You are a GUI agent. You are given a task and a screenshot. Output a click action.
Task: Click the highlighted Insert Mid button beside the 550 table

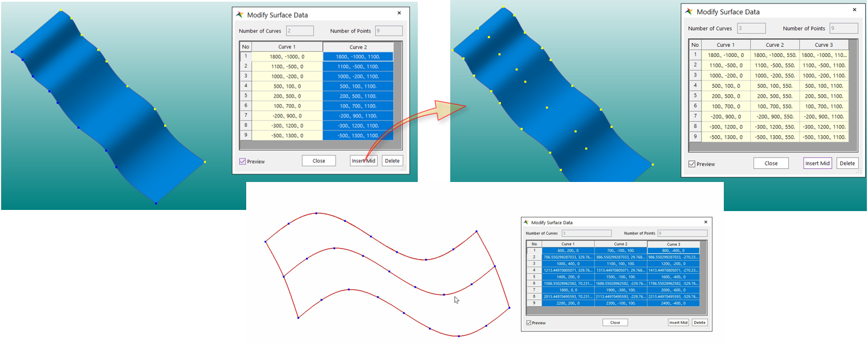[x=817, y=163]
